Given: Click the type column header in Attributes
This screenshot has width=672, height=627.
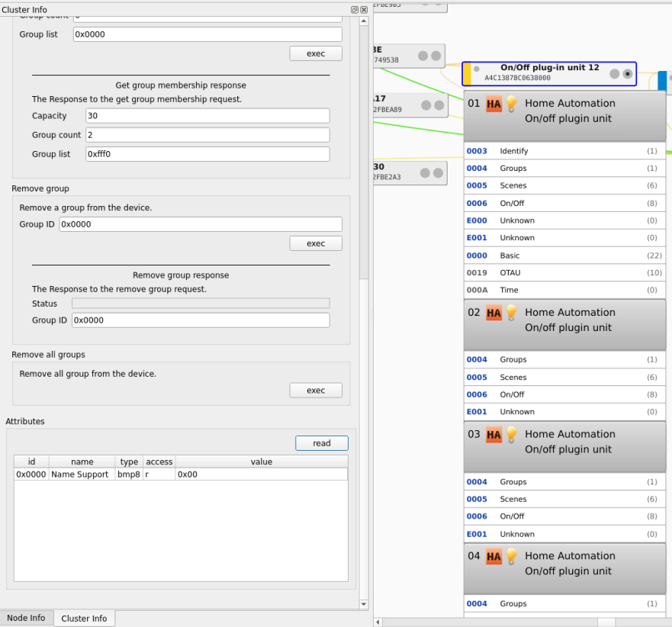Looking at the screenshot, I should (x=129, y=461).
